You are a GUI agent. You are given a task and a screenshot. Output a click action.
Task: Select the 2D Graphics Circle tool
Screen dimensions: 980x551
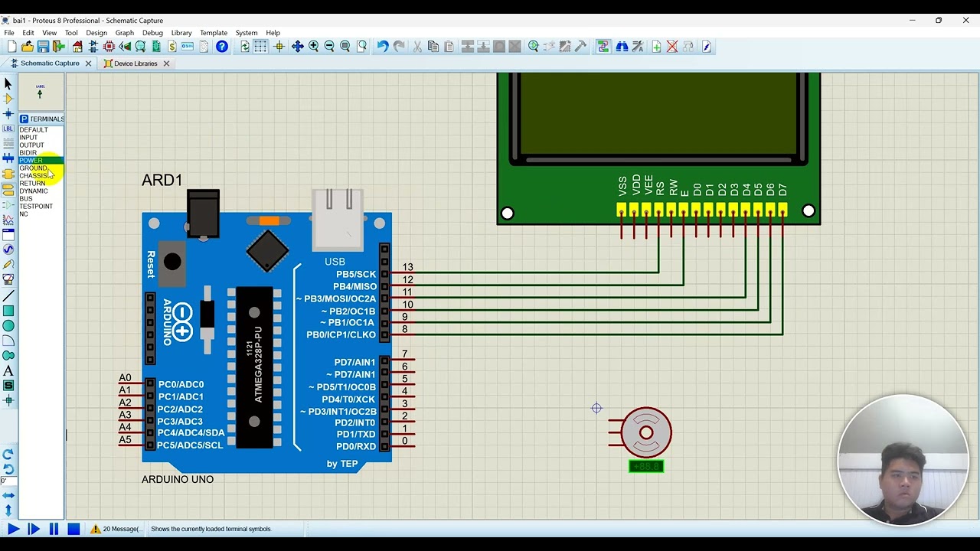(x=8, y=326)
